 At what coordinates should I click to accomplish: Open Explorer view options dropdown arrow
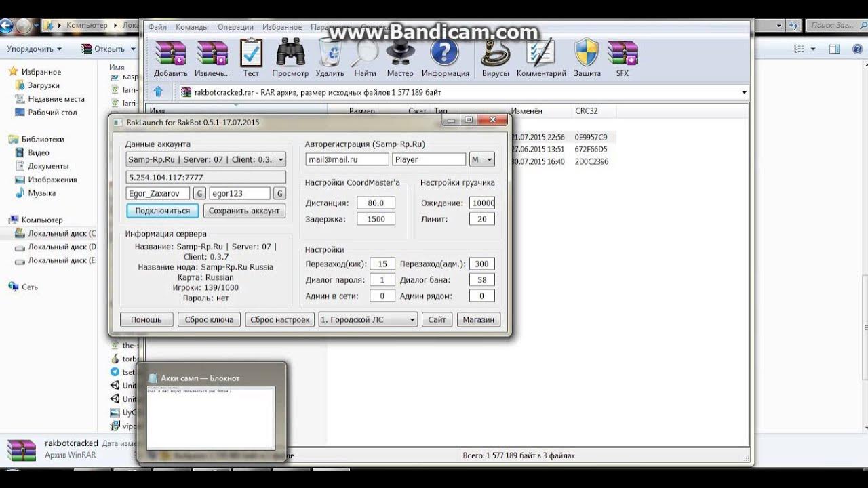point(812,49)
